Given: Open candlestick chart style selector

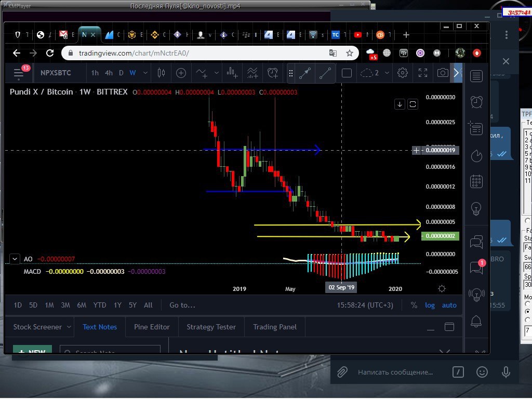Looking at the screenshot, I should point(162,73).
